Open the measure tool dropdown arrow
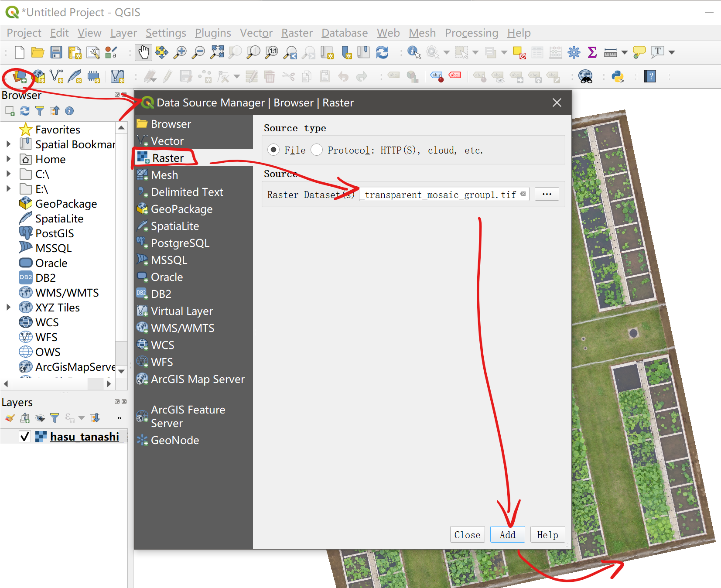The height and width of the screenshot is (588, 721). click(x=625, y=52)
